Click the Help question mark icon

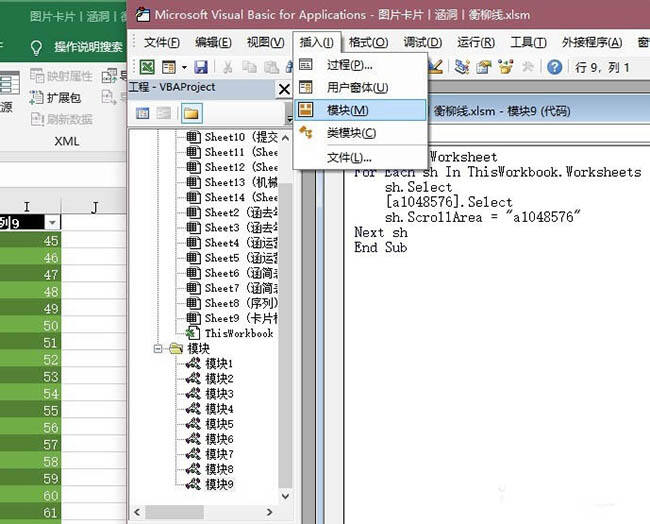click(x=554, y=67)
